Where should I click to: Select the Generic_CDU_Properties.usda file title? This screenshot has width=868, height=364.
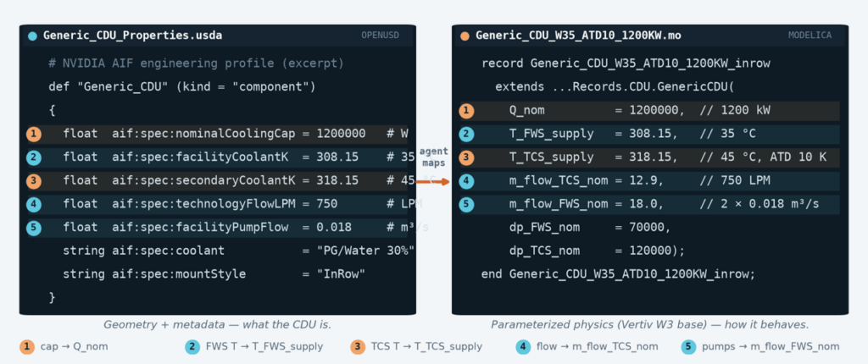[x=133, y=36]
